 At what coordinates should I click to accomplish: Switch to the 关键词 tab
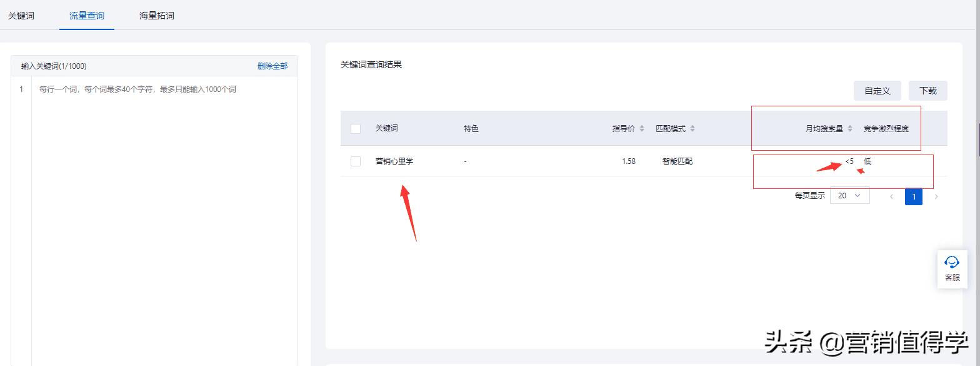pyautogui.click(x=21, y=16)
